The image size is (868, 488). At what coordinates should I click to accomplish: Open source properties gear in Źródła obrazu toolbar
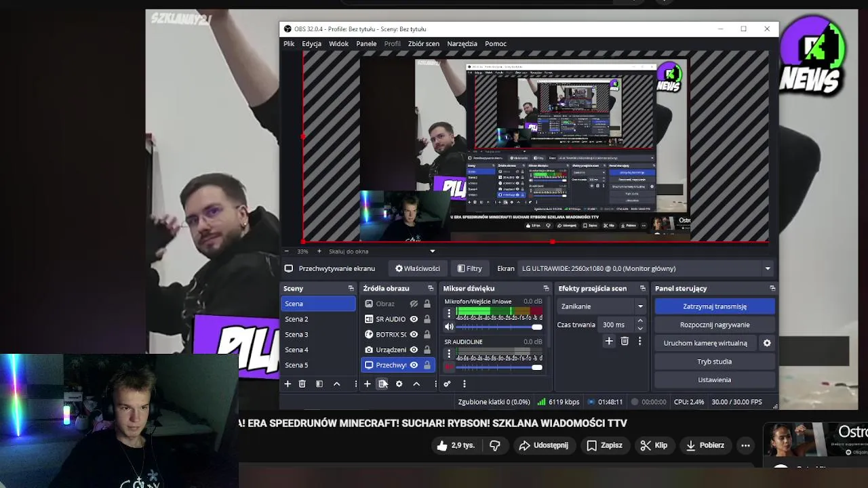(x=399, y=384)
